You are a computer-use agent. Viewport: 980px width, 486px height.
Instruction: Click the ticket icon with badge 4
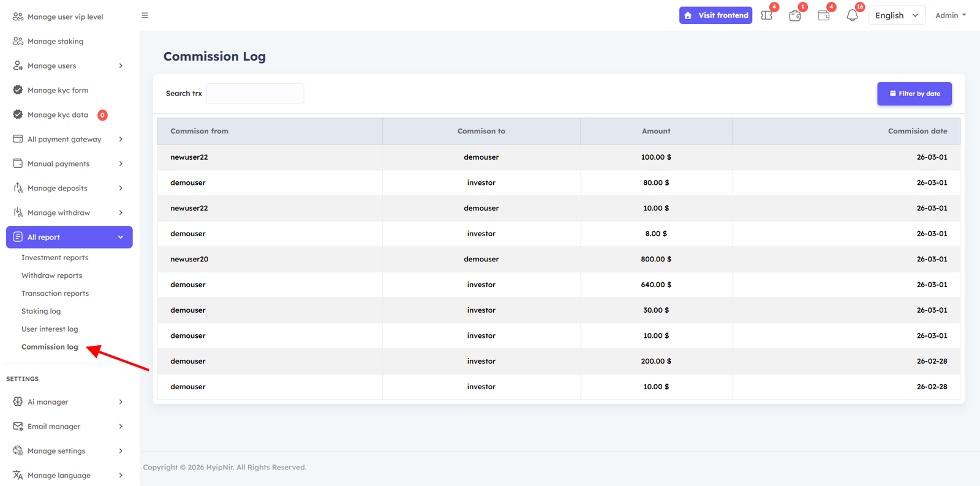click(x=766, y=15)
